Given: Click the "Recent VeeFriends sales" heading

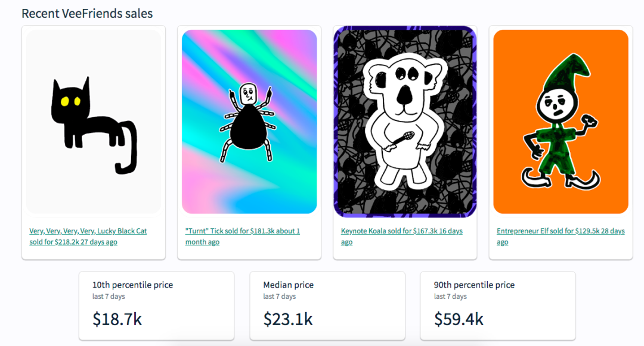Looking at the screenshot, I should point(87,13).
